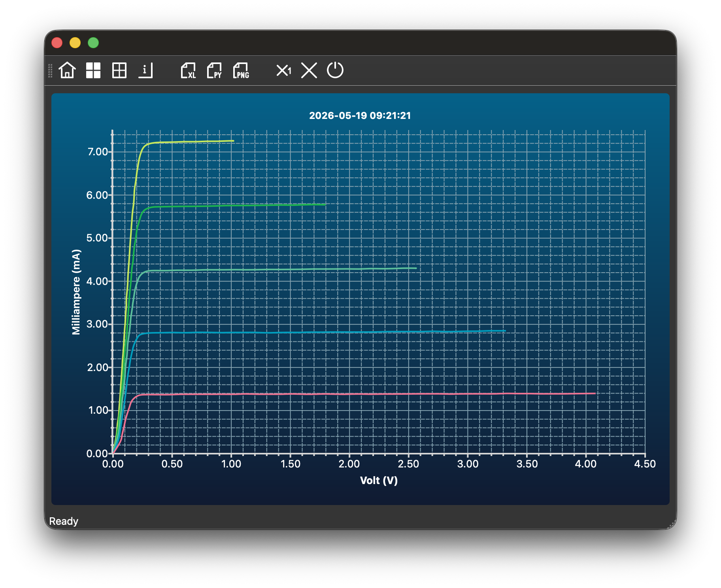Click the Milliampere (mA) axis label
Image resolution: width=721 pixels, height=588 pixels.
click(76, 292)
